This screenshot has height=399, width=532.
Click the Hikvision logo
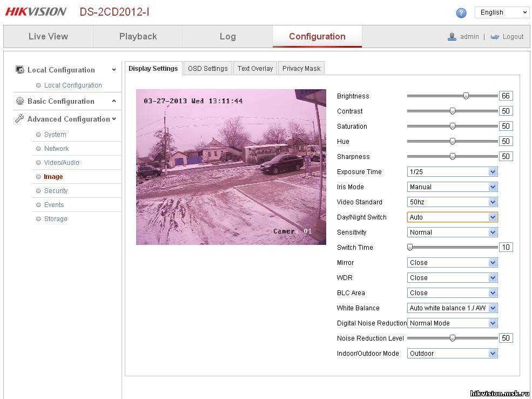point(36,12)
